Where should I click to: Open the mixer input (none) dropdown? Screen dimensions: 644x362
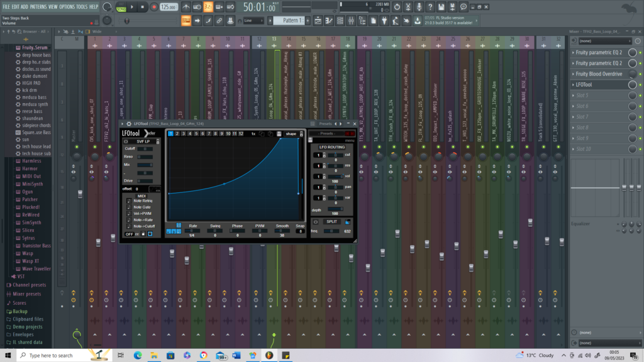pyautogui.click(x=604, y=41)
